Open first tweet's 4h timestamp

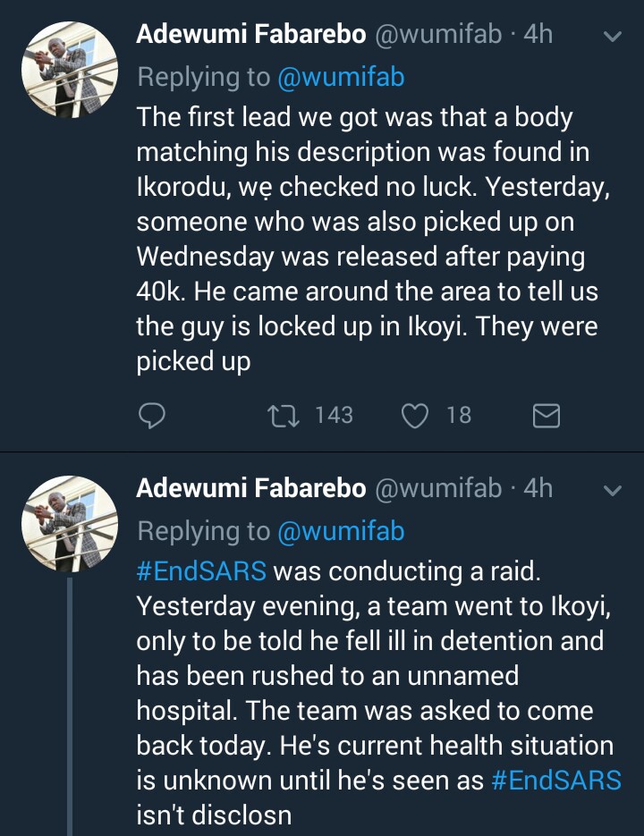click(538, 35)
